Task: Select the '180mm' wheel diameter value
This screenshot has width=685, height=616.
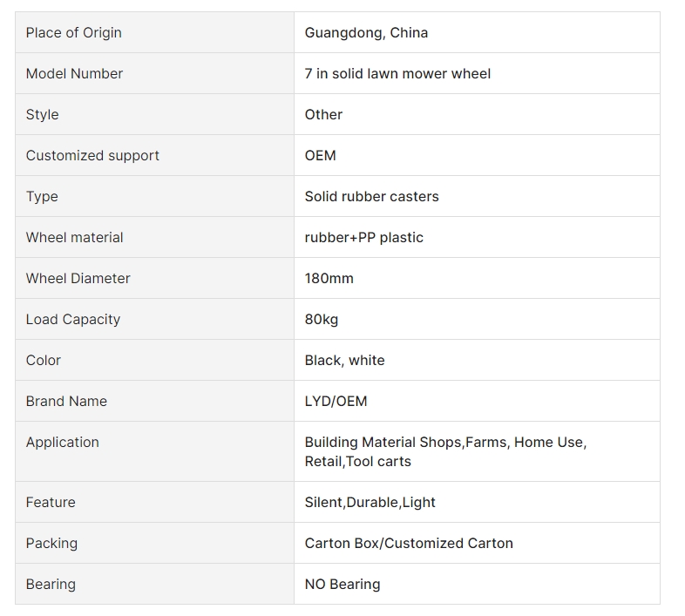Action: (329, 278)
